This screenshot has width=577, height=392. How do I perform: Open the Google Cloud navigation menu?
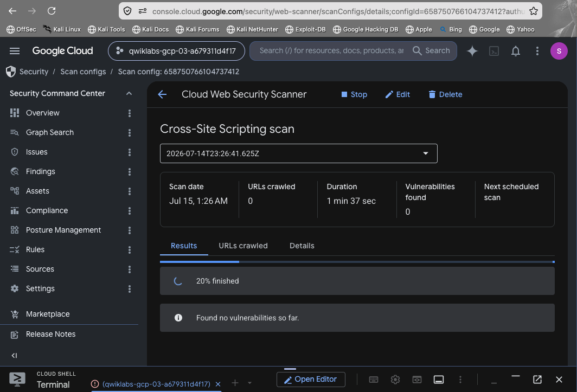pos(15,51)
